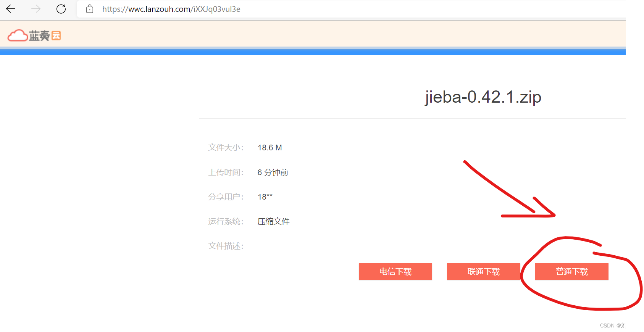The height and width of the screenshot is (332, 644).
Task: Click the 蓝奏云 cloud logo
Action: pos(34,35)
